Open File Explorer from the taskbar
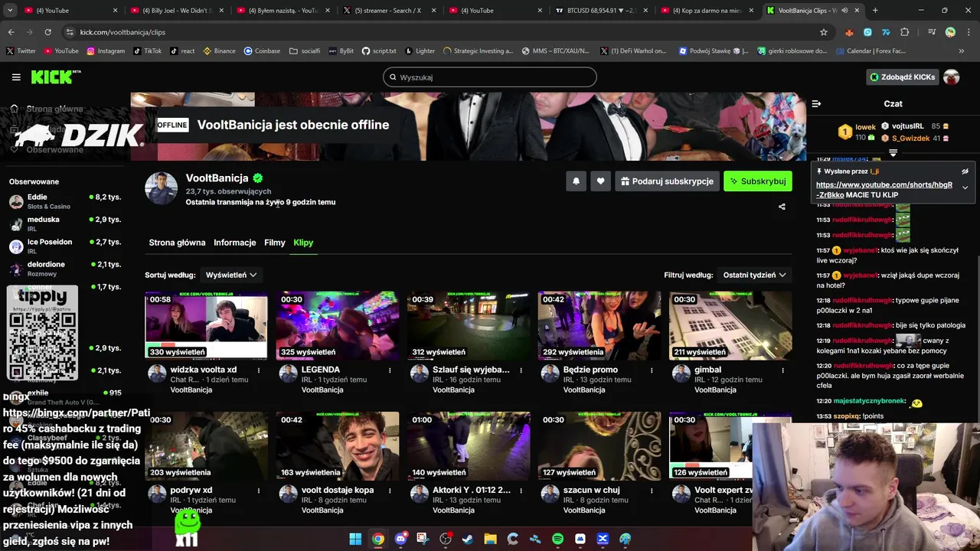 [x=490, y=539]
